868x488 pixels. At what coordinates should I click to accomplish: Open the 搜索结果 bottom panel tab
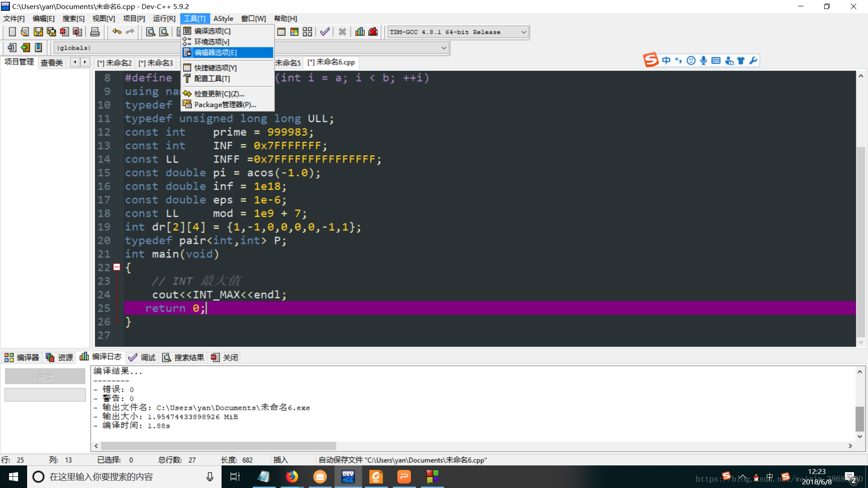pyautogui.click(x=183, y=357)
